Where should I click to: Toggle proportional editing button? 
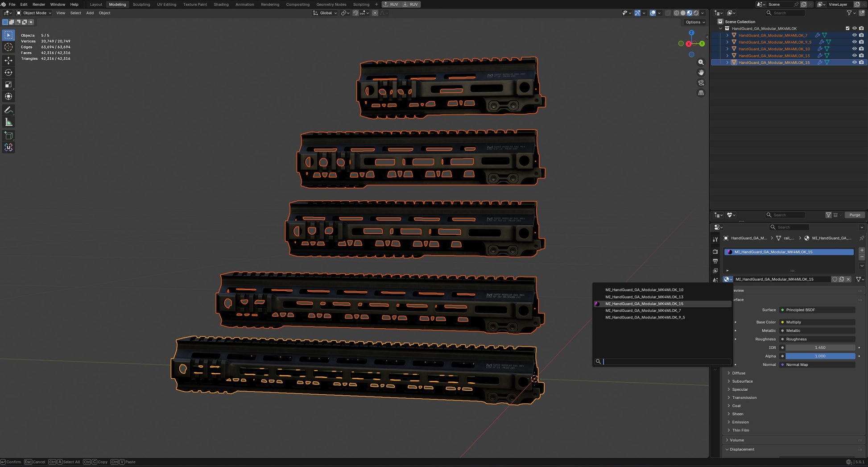point(375,13)
